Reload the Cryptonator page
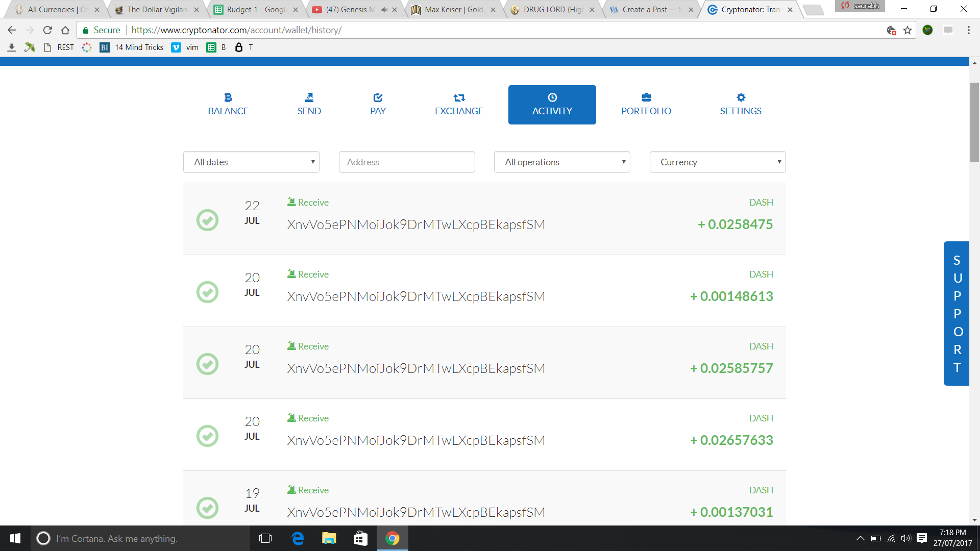 47,30
